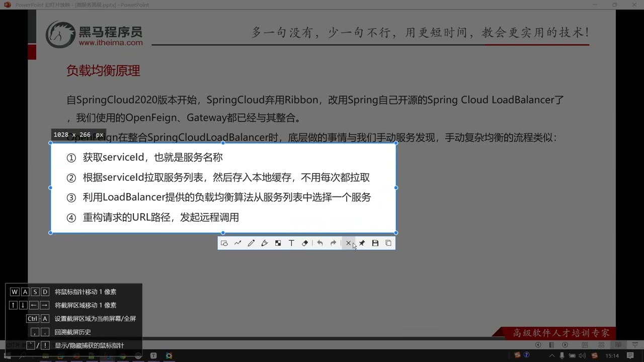Select the rectangle/ellipse shape tool

tap(224, 243)
